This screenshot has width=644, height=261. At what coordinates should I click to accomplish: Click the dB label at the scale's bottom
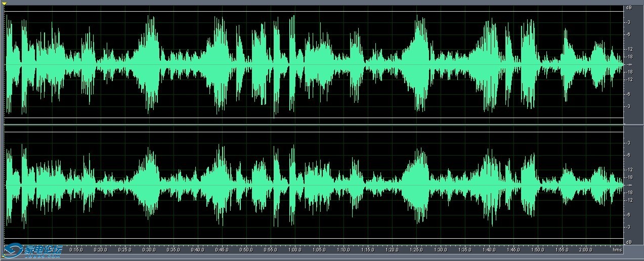[628, 242]
